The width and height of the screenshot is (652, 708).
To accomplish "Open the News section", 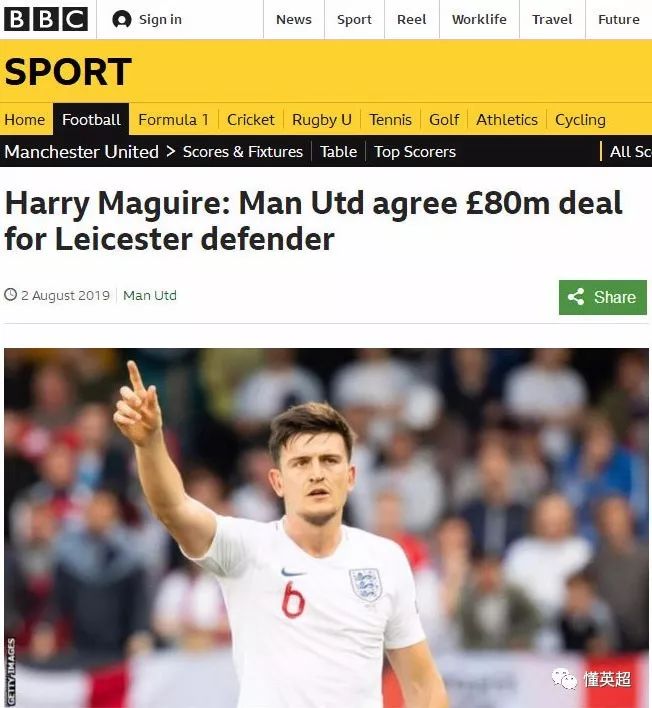I will [294, 19].
